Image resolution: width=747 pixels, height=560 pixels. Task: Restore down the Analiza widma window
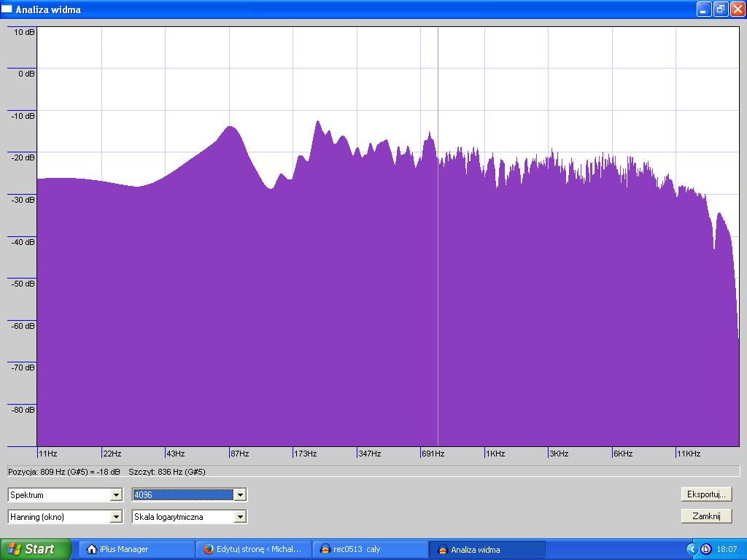pyautogui.click(x=720, y=9)
